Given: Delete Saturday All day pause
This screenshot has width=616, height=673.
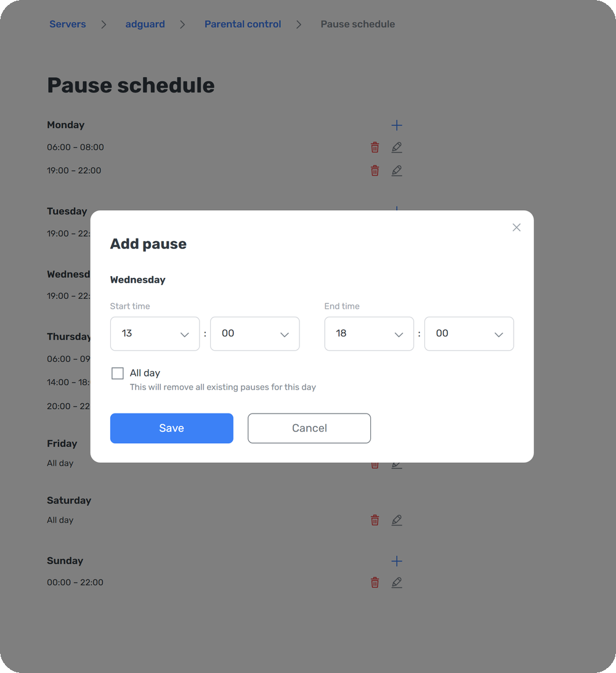Looking at the screenshot, I should pyautogui.click(x=375, y=520).
